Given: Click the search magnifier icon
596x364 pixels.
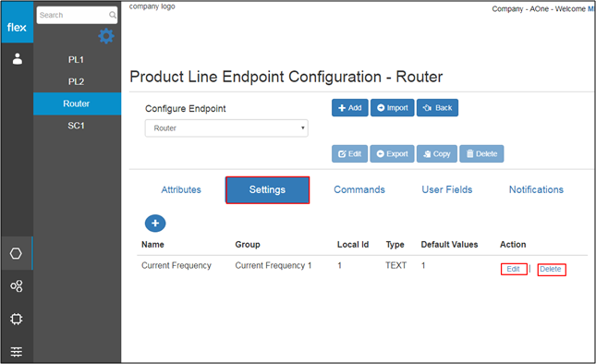Looking at the screenshot, I should [112, 15].
